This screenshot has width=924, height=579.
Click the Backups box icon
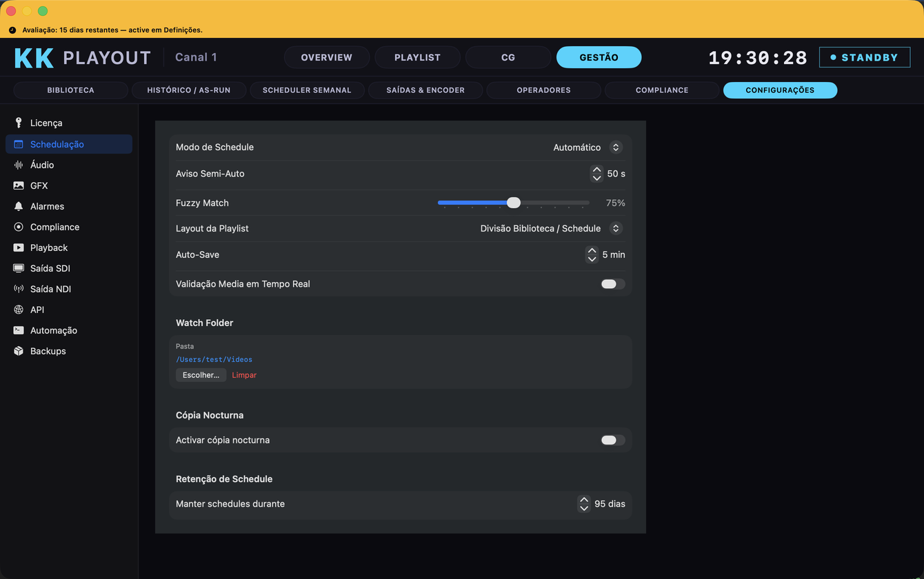[x=19, y=351]
